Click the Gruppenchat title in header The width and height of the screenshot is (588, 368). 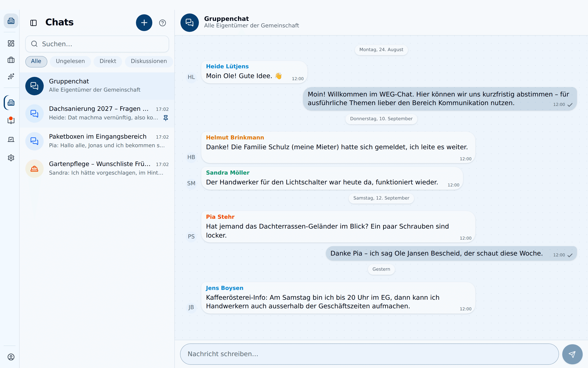click(226, 19)
